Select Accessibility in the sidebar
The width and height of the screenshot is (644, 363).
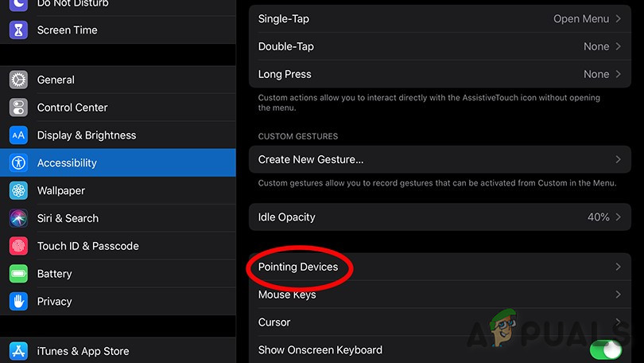click(118, 163)
